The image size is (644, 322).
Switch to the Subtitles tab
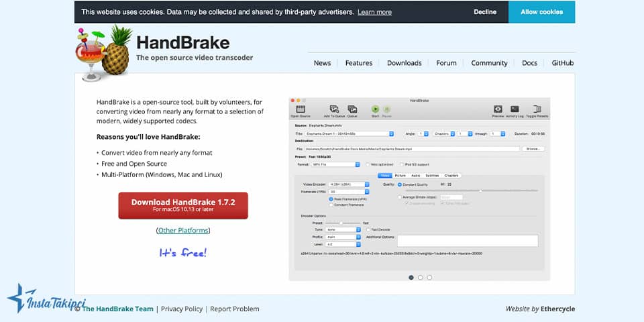pos(432,175)
